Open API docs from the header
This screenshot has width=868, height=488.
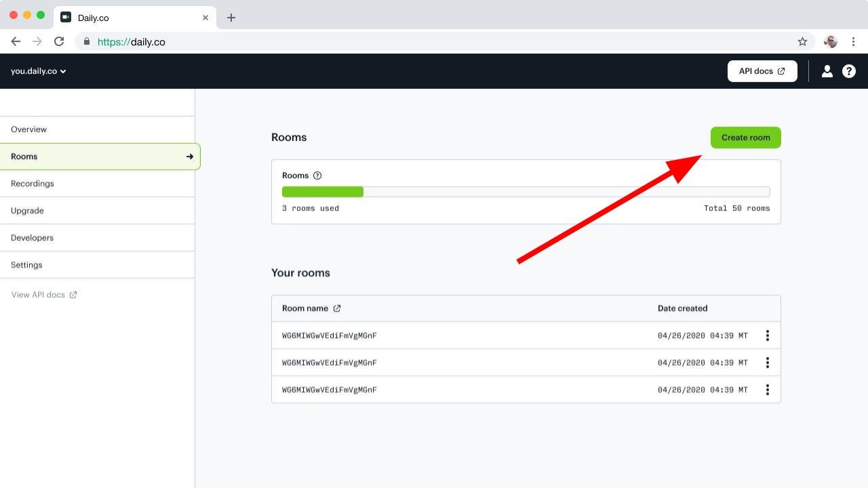pos(762,71)
